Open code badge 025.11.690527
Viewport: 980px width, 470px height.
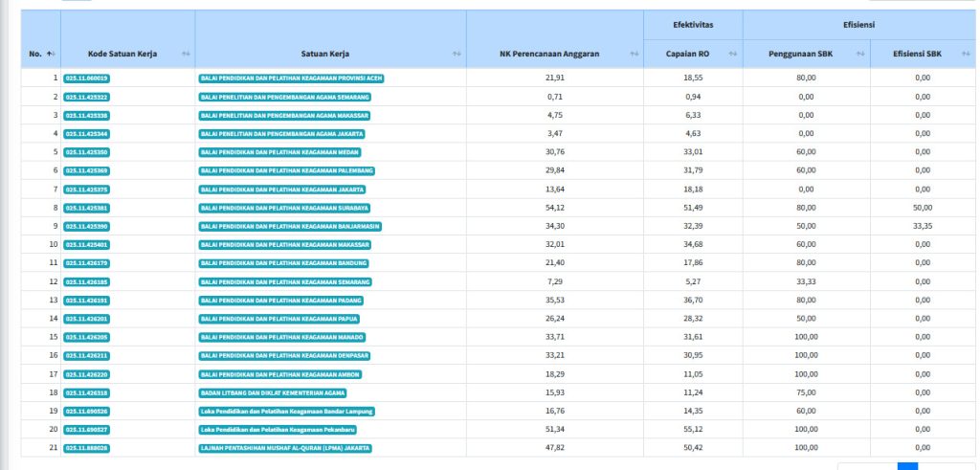tap(87, 430)
